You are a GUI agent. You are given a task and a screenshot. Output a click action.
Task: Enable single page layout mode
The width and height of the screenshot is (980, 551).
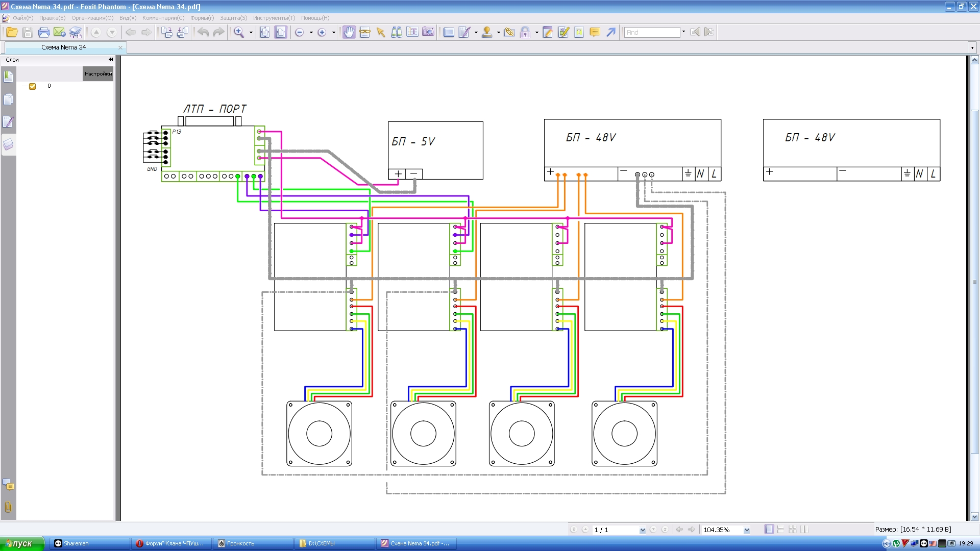point(769,530)
